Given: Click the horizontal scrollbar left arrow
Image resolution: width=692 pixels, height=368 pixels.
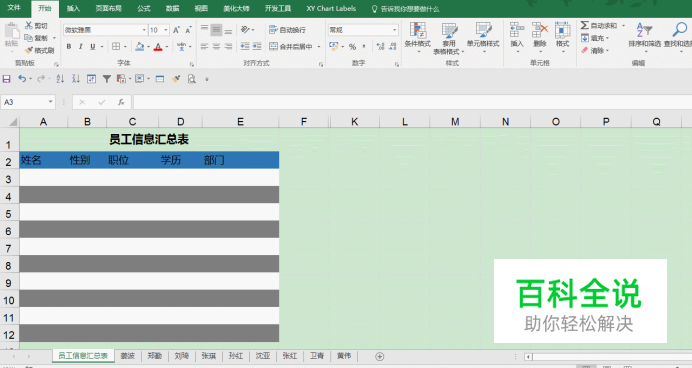Looking at the screenshot, I should click(x=528, y=357).
